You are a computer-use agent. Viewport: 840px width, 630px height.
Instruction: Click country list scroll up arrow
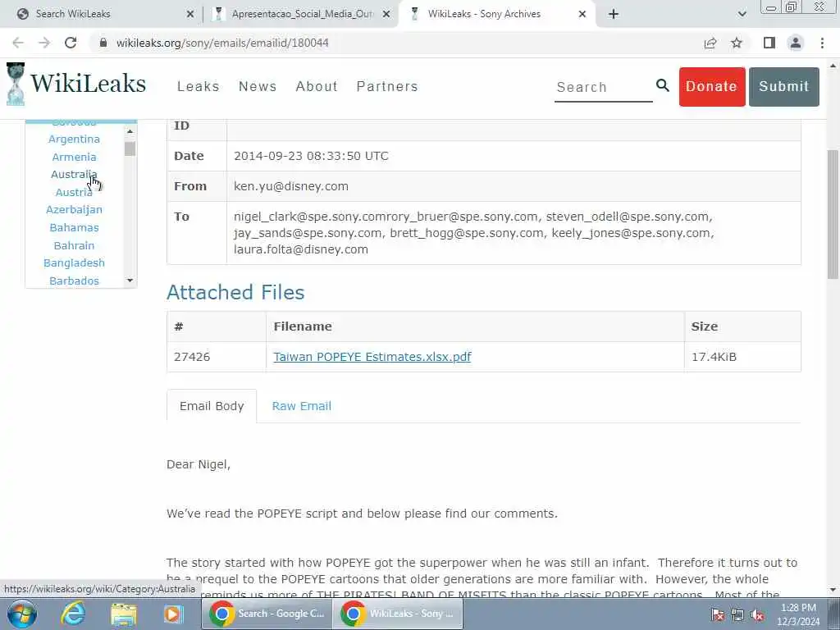click(130, 131)
